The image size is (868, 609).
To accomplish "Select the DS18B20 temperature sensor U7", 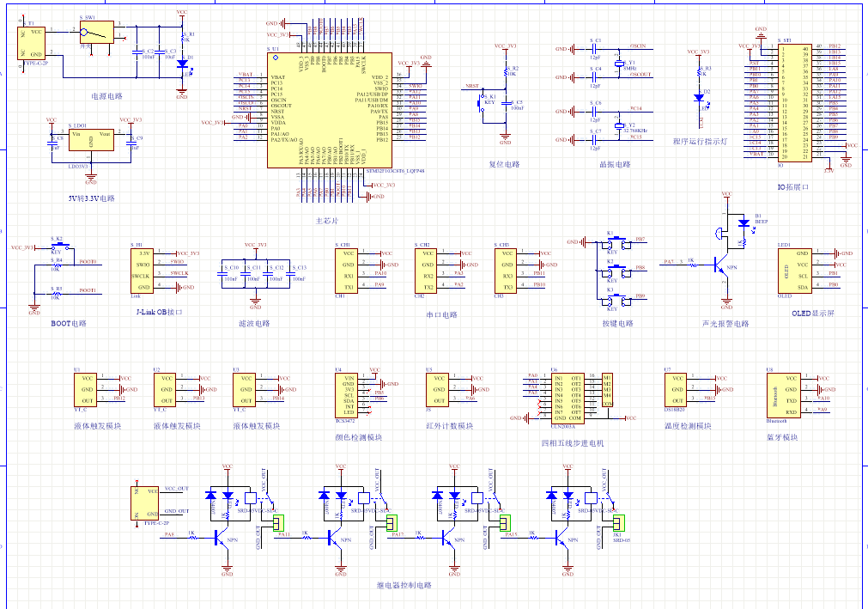I will pos(675,389).
